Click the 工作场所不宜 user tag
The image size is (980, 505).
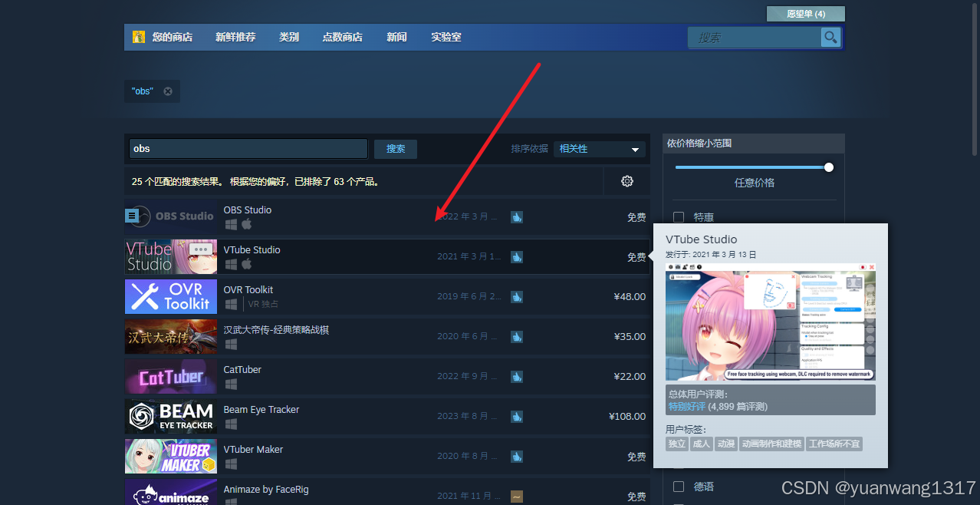(x=834, y=444)
